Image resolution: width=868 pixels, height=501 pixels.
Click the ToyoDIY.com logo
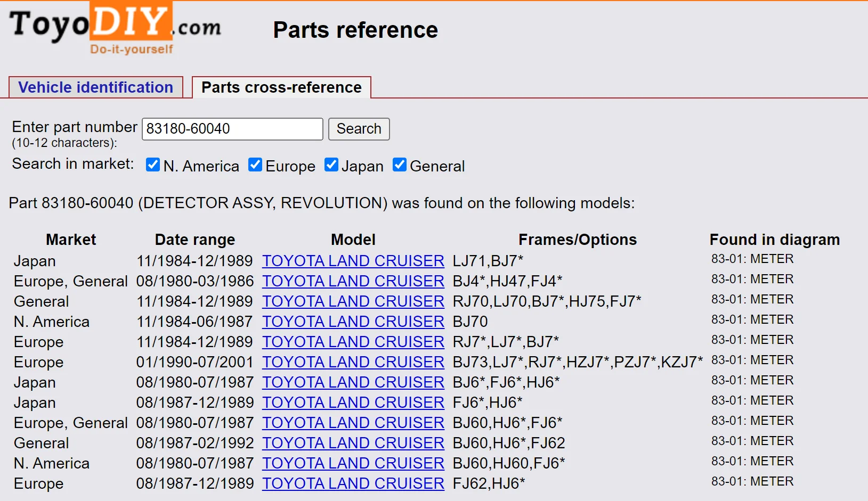click(x=115, y=28)
